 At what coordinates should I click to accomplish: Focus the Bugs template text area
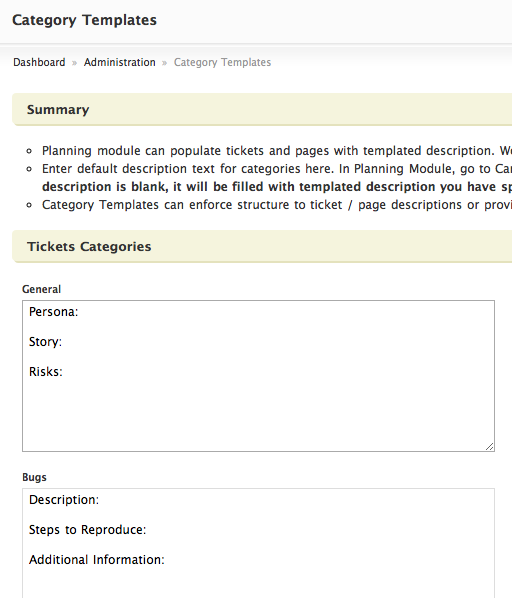tap(258, 543)
